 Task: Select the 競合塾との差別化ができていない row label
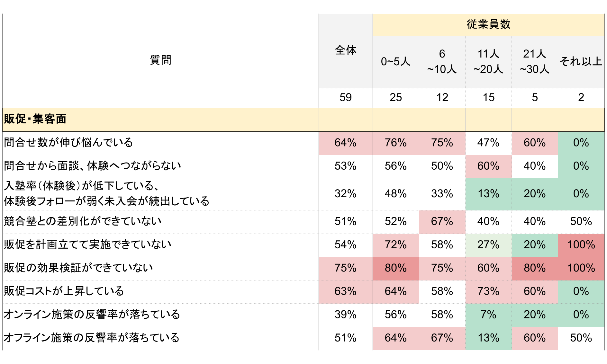click(x=83, y=221)
